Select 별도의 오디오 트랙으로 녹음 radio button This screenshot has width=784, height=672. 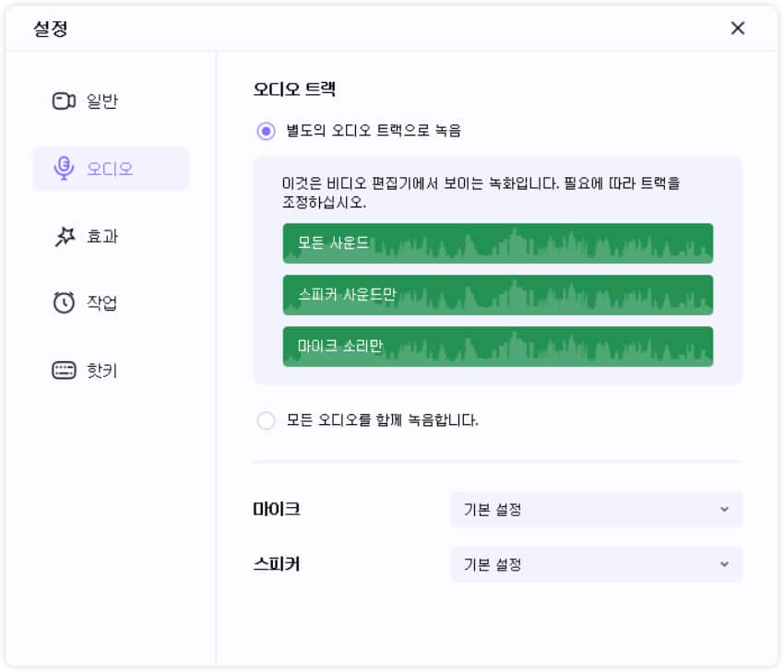(267, 131)
